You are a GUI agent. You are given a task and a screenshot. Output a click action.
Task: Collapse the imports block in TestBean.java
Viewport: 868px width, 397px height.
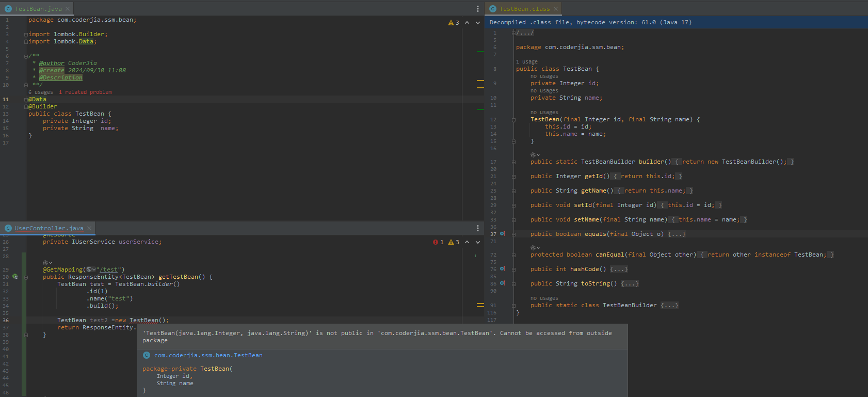26,35
